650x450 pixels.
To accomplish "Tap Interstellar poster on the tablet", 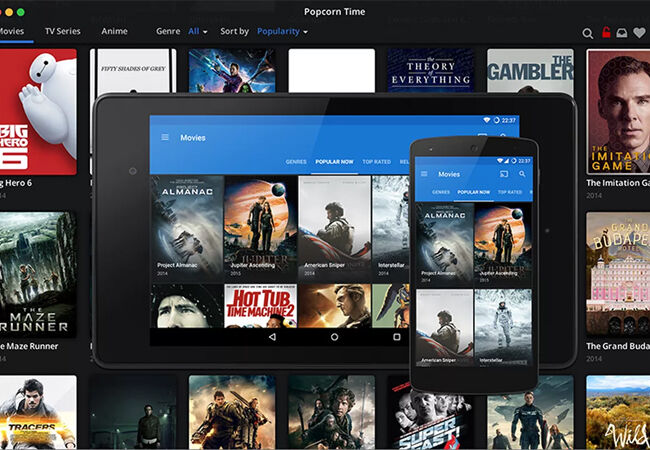I will [x=390, y=228].
